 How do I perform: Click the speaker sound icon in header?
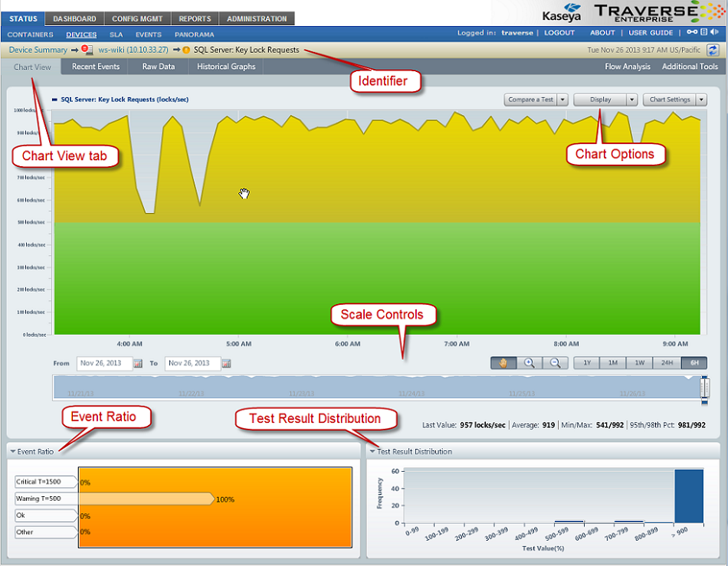click(x=714, y=32)
